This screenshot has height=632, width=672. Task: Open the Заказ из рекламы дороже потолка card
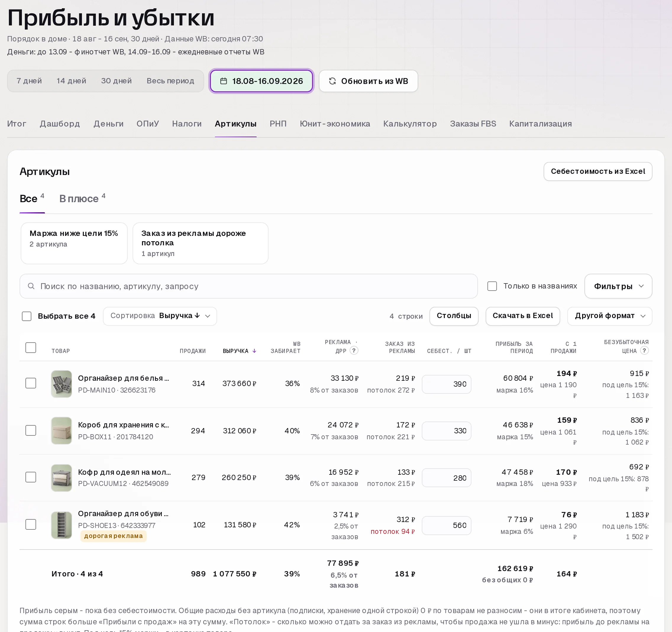click(x=201, y=243)
